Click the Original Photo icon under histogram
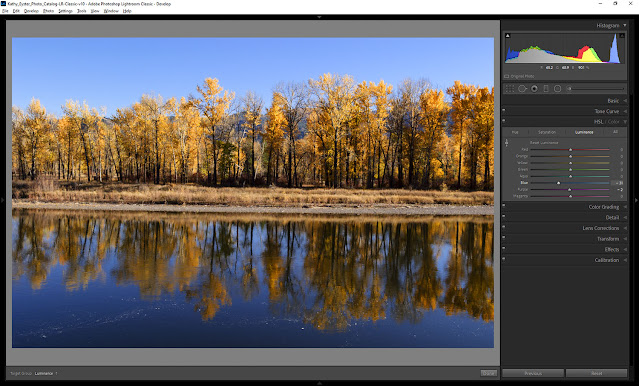 click(507, 76)
